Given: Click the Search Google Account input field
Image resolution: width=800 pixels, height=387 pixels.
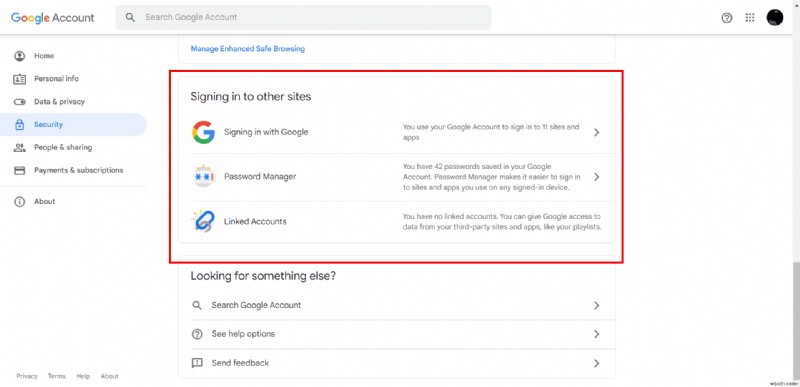Looking at the screenshot, I should [304, 17].
